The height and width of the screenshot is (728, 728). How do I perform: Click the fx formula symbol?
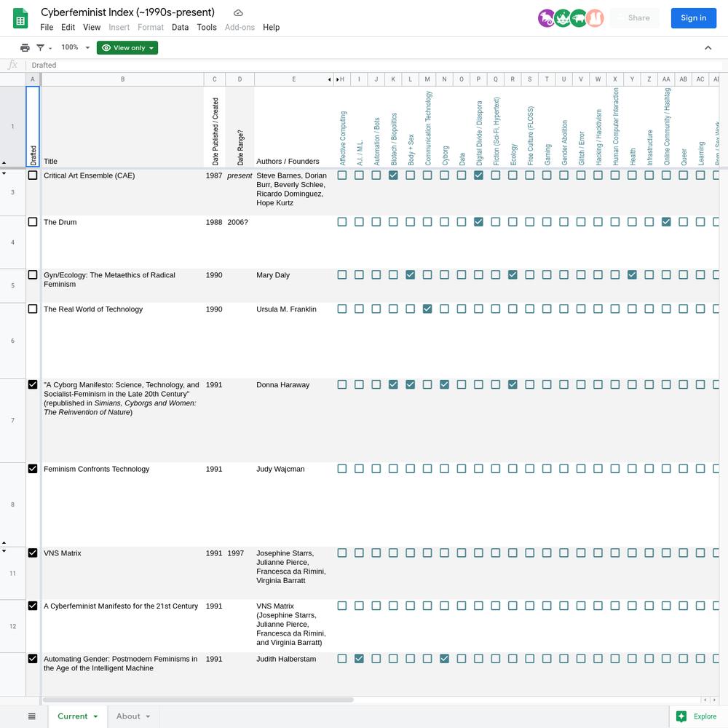pyautogui.click(x=13, y=65)
